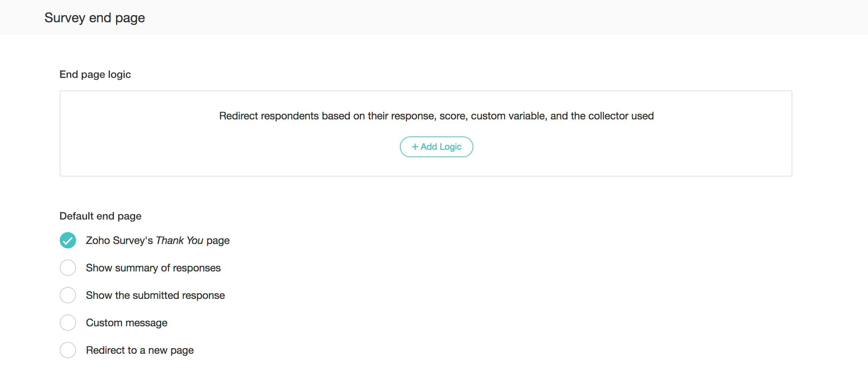Screen dimensions: 868x376
Task: Pick the Redirect to a new page radio button
Action: (x=68, y=350)
